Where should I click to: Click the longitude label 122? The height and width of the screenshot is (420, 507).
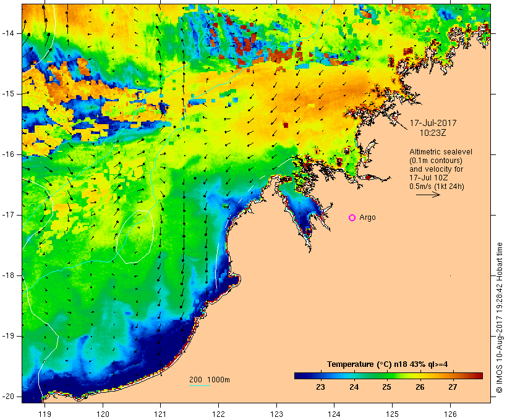[219, 414]
